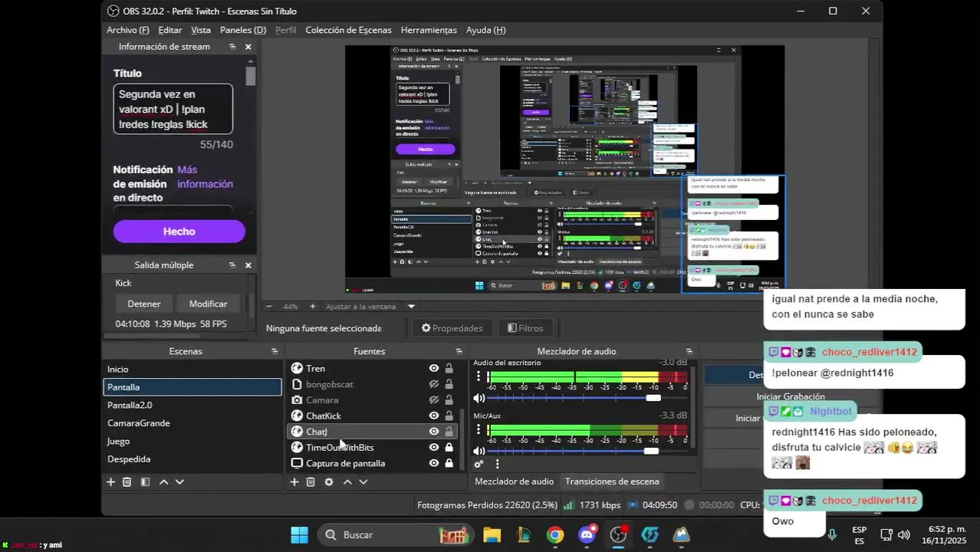The image size is (980, 552).
Task: Mute the Mic/Aux speaker icon
Action: pyautogui.click(x=479, y=451)
